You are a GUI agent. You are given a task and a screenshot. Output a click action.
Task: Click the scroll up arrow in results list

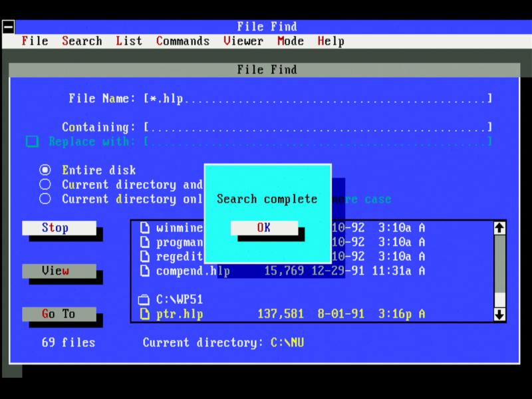(x=499, y=228)
